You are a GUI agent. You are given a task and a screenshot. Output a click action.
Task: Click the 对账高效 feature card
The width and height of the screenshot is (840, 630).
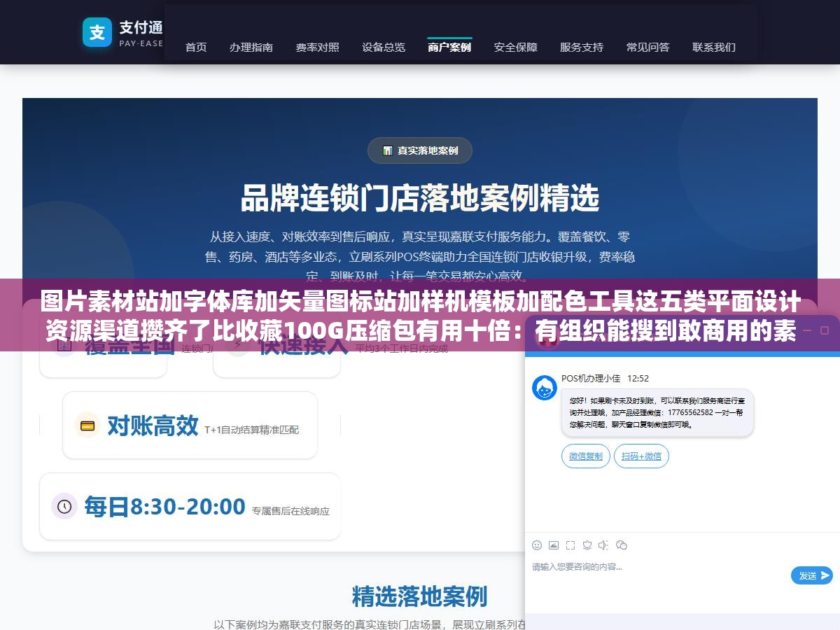[x=190, y=426]
